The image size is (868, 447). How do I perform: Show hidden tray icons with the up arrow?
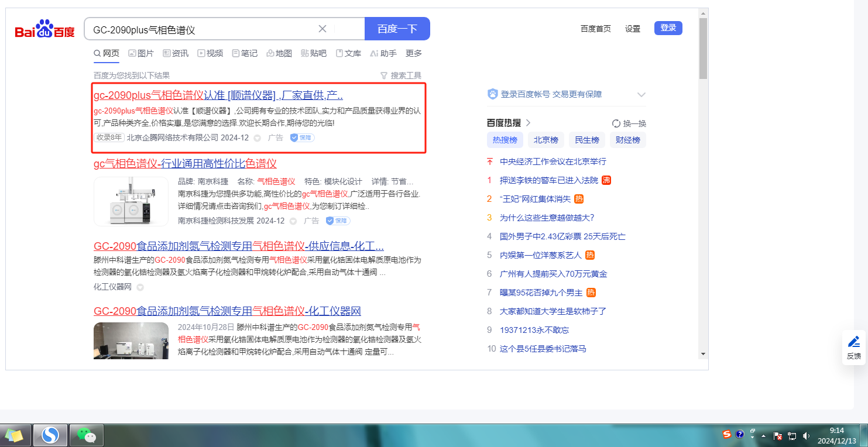(x=764, y=436)
